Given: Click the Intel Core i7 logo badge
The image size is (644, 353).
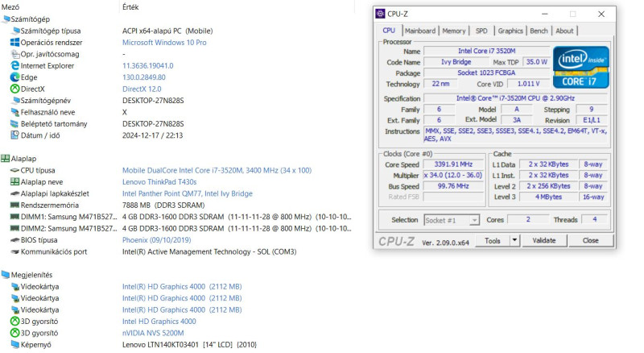Looking at the screenshot, I should point(580,68).
